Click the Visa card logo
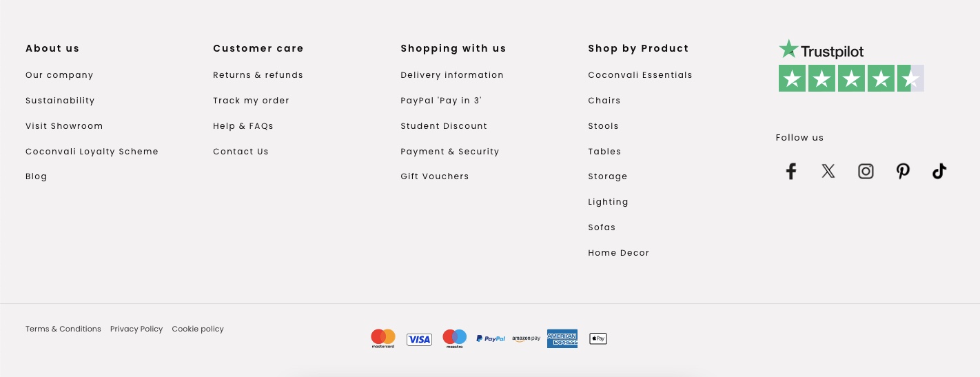980x377 pixels. (419, 339)
